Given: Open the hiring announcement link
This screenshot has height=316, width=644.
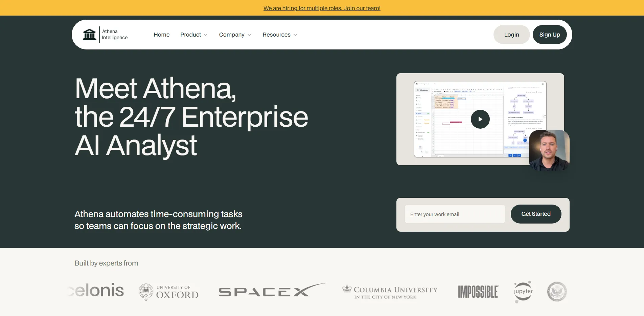Looking at the screenshot, I should tap(322, 8).
